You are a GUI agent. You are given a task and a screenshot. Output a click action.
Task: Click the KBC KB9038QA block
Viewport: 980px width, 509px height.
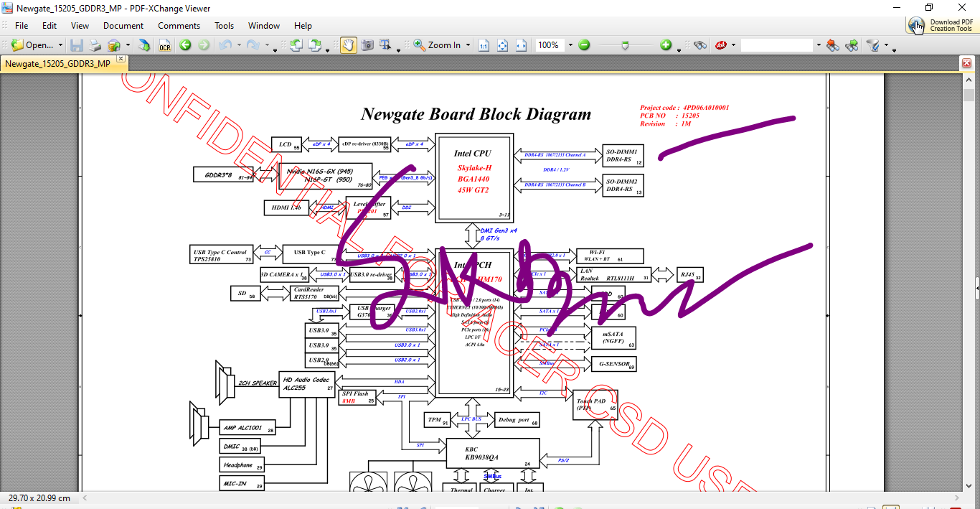point(492,454)
